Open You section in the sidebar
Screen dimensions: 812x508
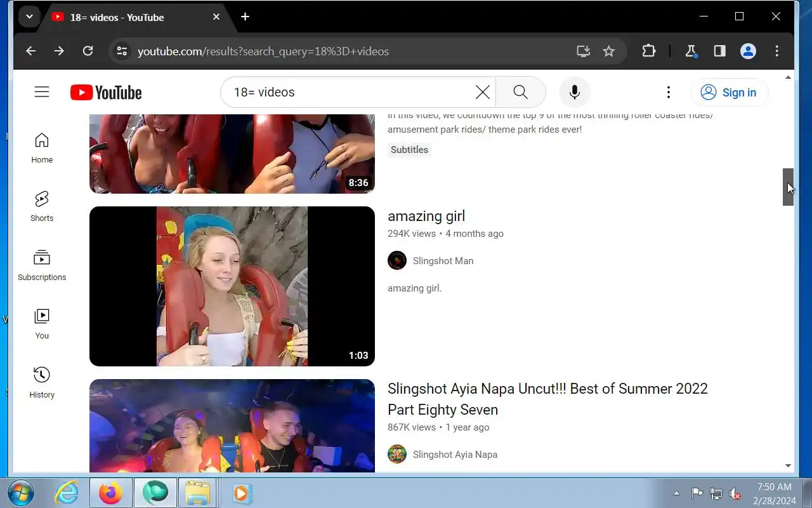pyautogui.click(x=42, y=324)
